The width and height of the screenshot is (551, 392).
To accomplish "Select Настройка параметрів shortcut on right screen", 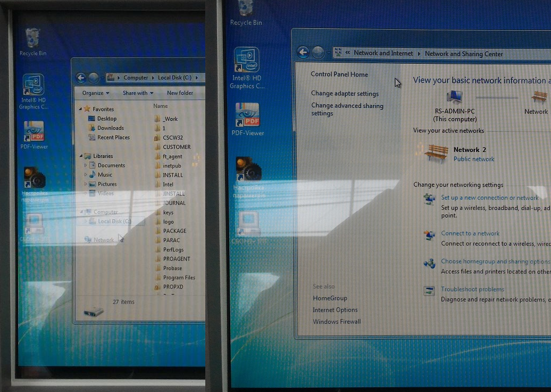I will point(249,177).
